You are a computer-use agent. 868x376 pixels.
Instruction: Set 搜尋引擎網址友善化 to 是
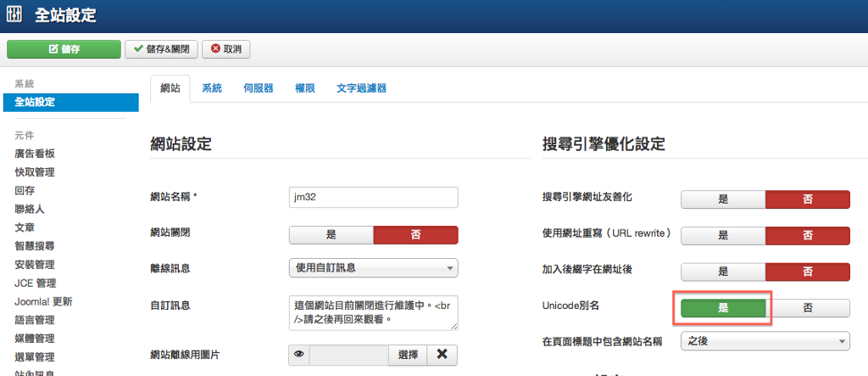coord(723,199)
